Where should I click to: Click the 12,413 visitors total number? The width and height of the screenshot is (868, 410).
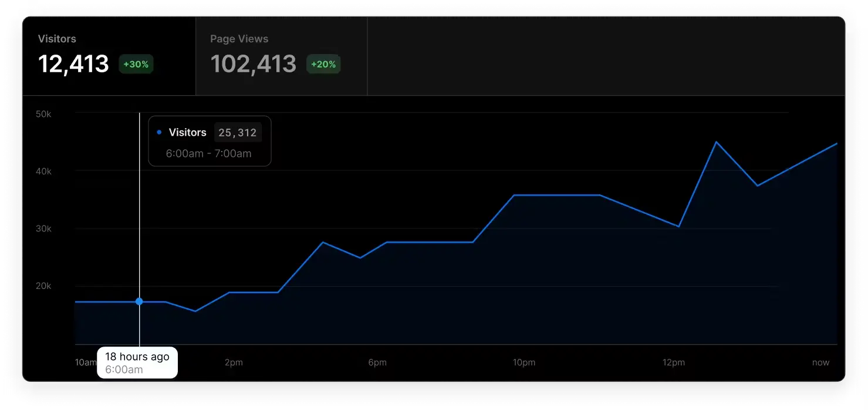73,64
